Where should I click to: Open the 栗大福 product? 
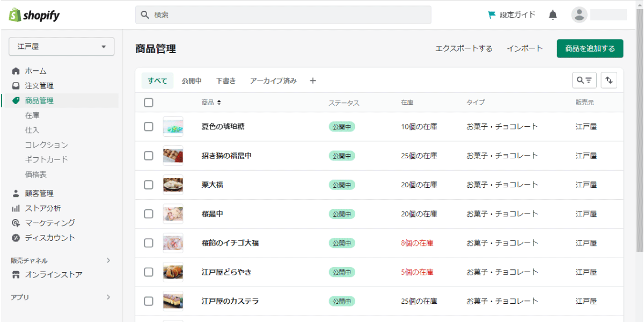click(x=212, y=185)
